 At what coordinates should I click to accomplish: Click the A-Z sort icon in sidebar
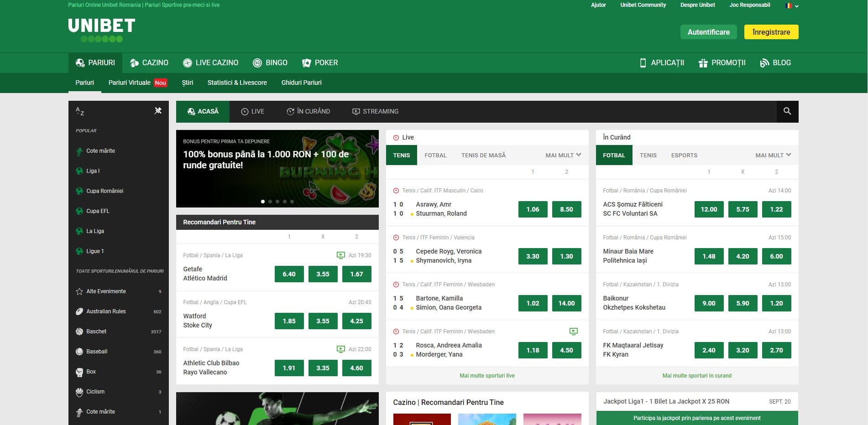80,111
